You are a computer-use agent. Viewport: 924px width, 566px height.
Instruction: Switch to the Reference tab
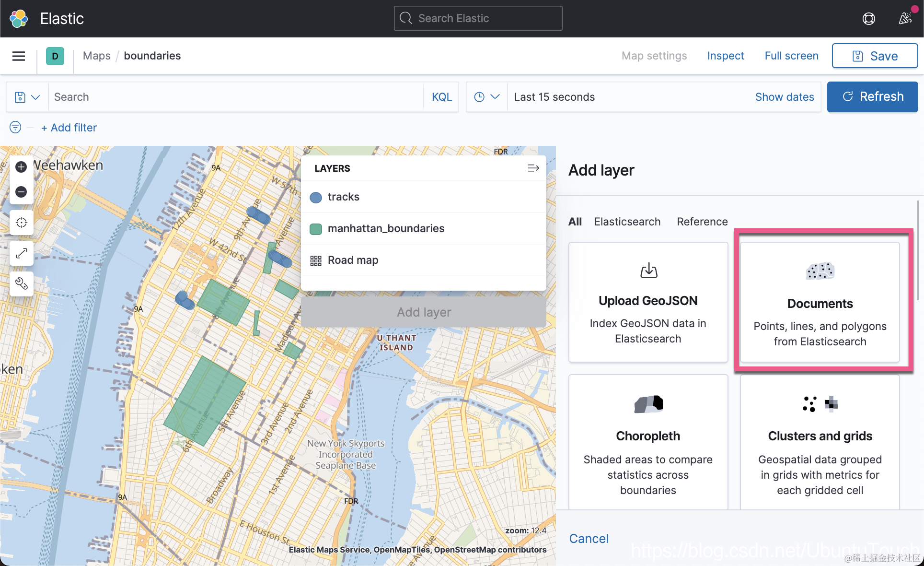[x=702, y=222]
